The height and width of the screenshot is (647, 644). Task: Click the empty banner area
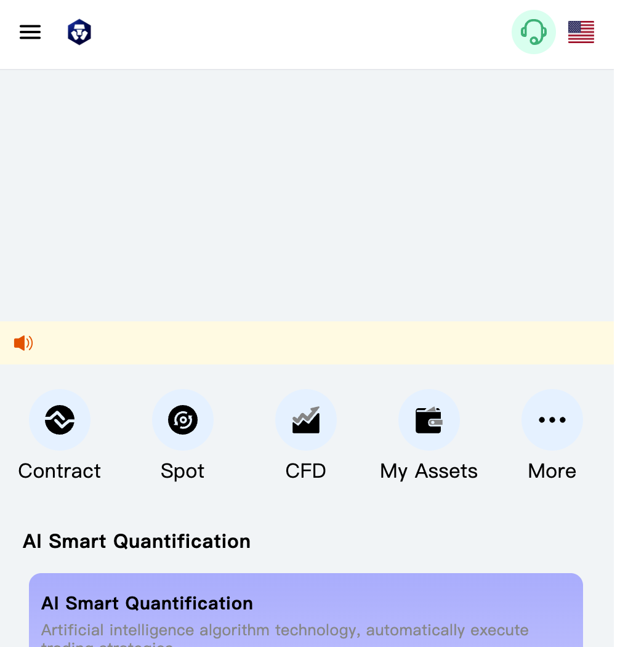(x=307, y=195)
